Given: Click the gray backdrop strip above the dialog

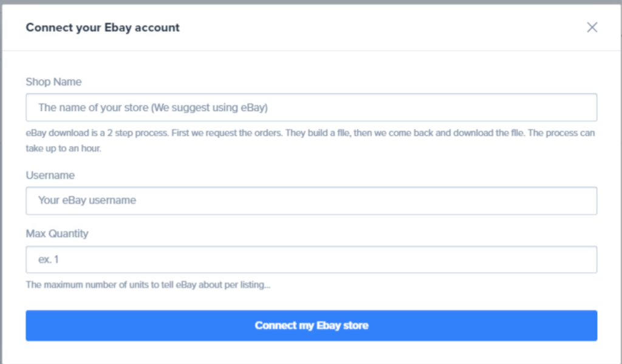Looking at the screenshot, I should [311, 2].
